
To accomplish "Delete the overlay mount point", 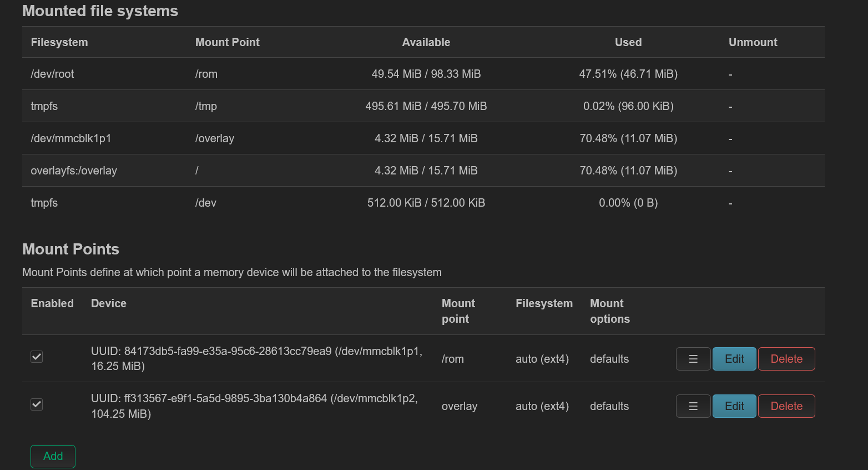I will click(786, 406).
